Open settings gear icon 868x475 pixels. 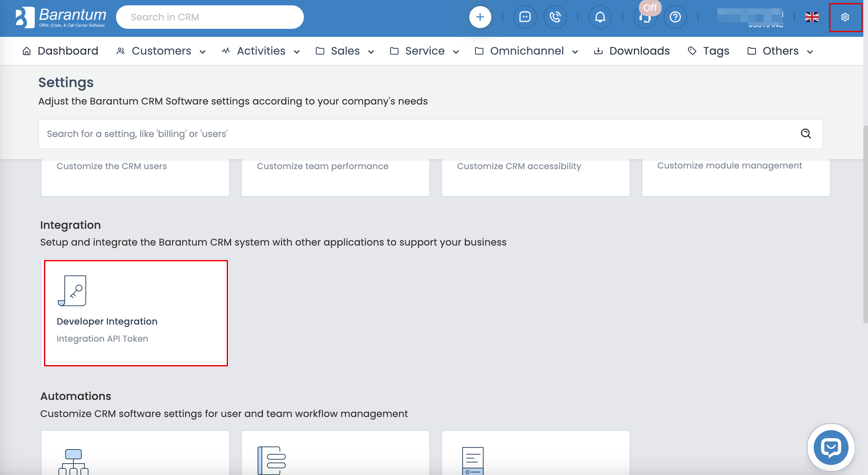845,17
